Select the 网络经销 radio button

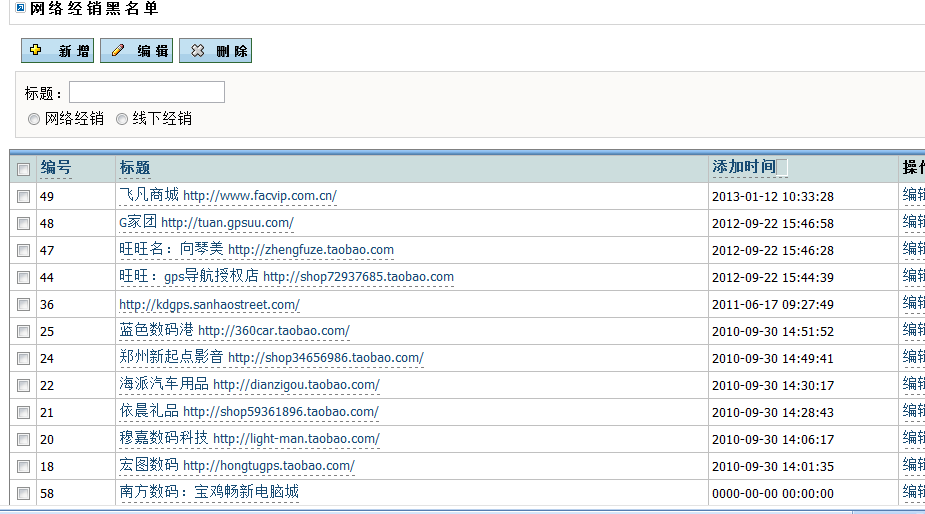click(34, 119)
